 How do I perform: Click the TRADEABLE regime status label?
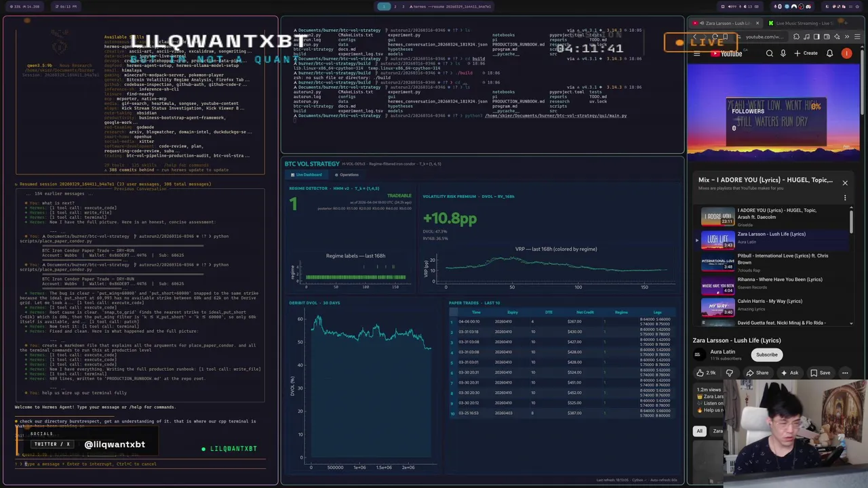[399, 196]
